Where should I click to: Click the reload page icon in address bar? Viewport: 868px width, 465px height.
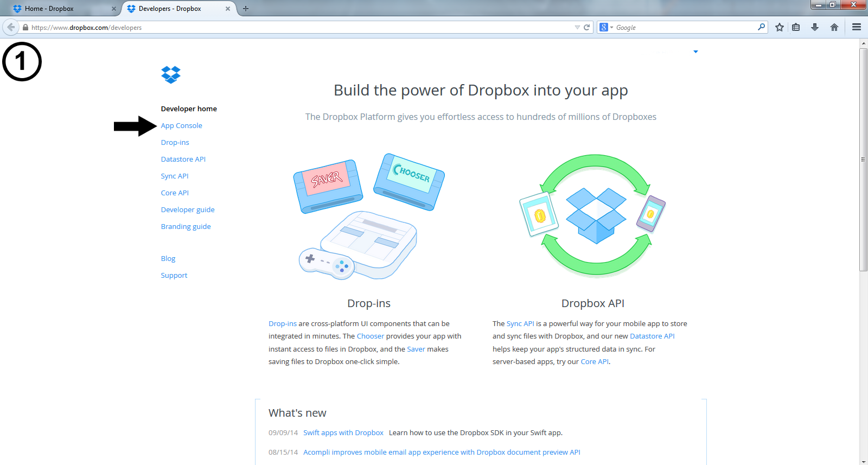pyautogui.click(x=586, y=27)
